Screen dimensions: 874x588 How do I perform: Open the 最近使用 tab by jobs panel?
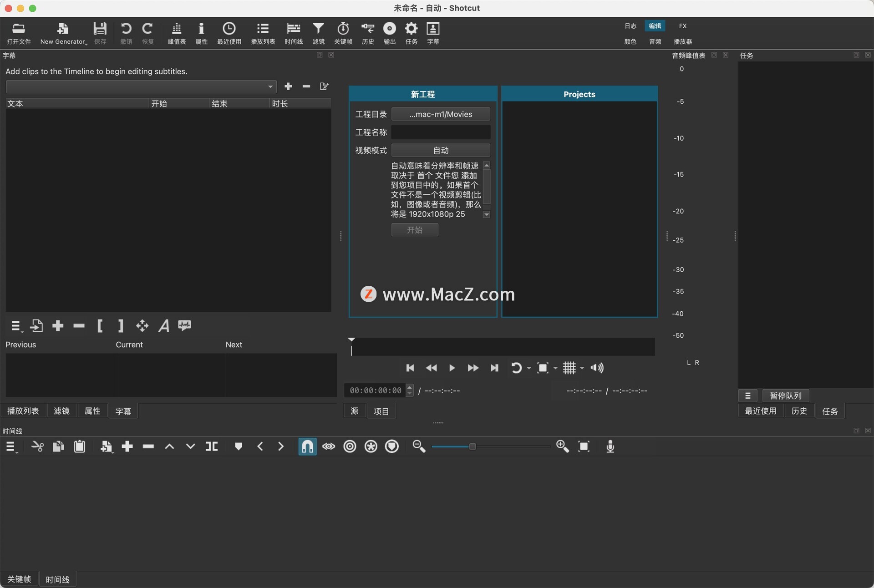(x=761, y=411)
